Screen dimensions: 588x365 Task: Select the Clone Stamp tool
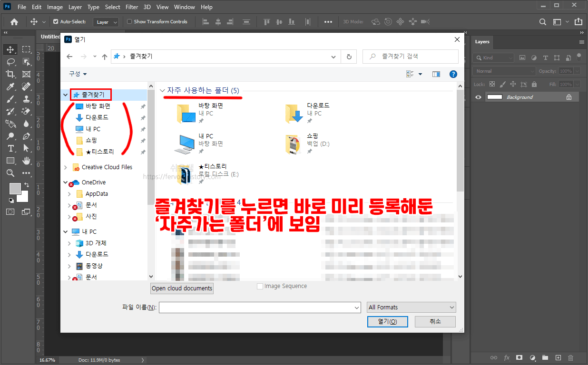tap(26, 99)
